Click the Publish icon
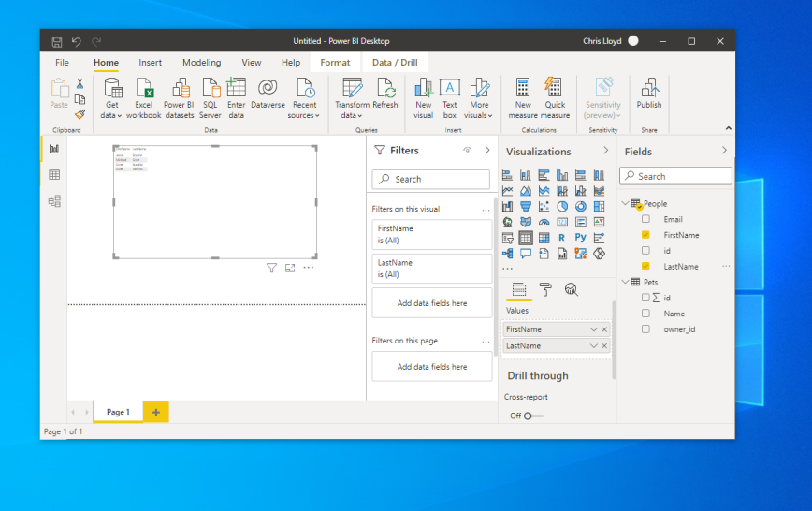Image resolution: width=812 pixels, height=511 pixels. (650, 88)
